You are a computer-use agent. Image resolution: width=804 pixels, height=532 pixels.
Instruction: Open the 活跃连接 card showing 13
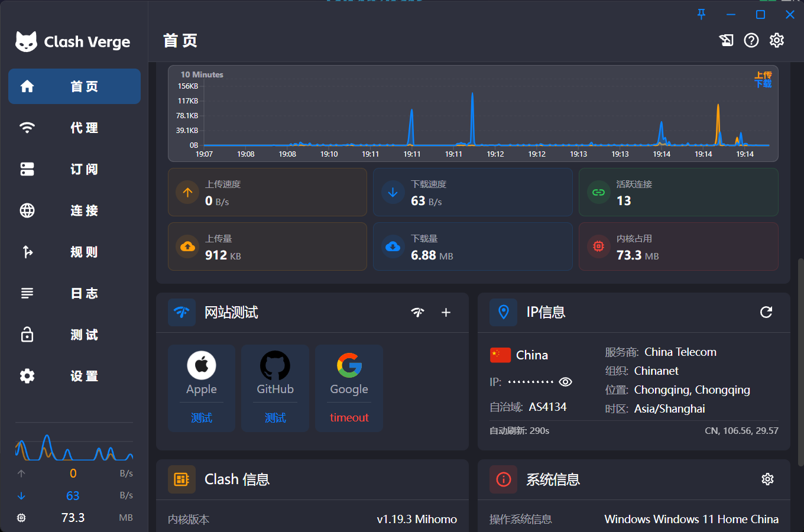pos(679,192)
